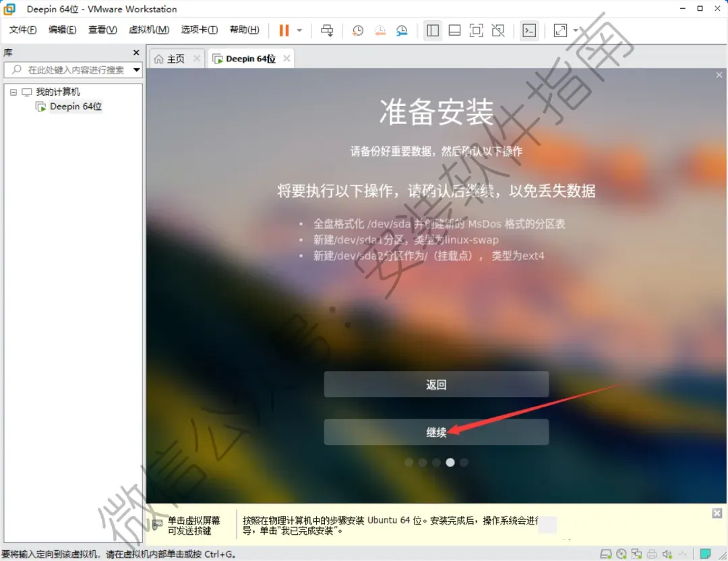This screenshot has width=728, height=561.
Task: Open the snapshot manager
Action: pos(402,30)
